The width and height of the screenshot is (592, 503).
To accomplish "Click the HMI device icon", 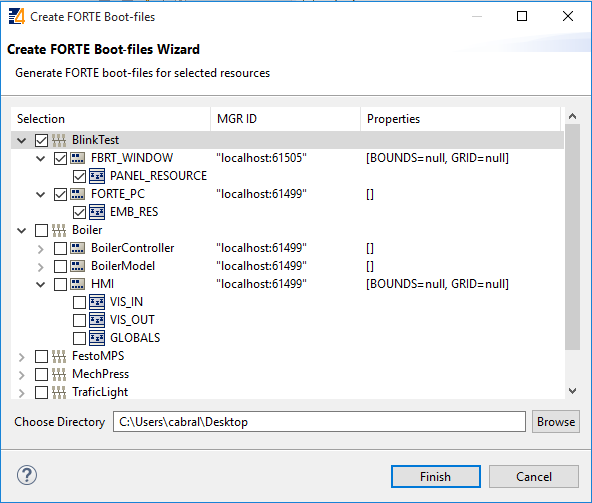I will (78, 284).
